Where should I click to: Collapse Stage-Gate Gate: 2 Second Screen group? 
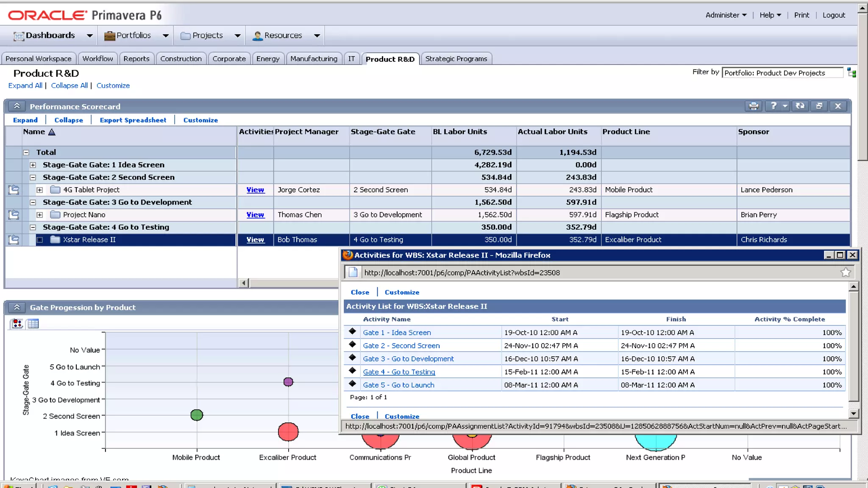coord(33,177)
